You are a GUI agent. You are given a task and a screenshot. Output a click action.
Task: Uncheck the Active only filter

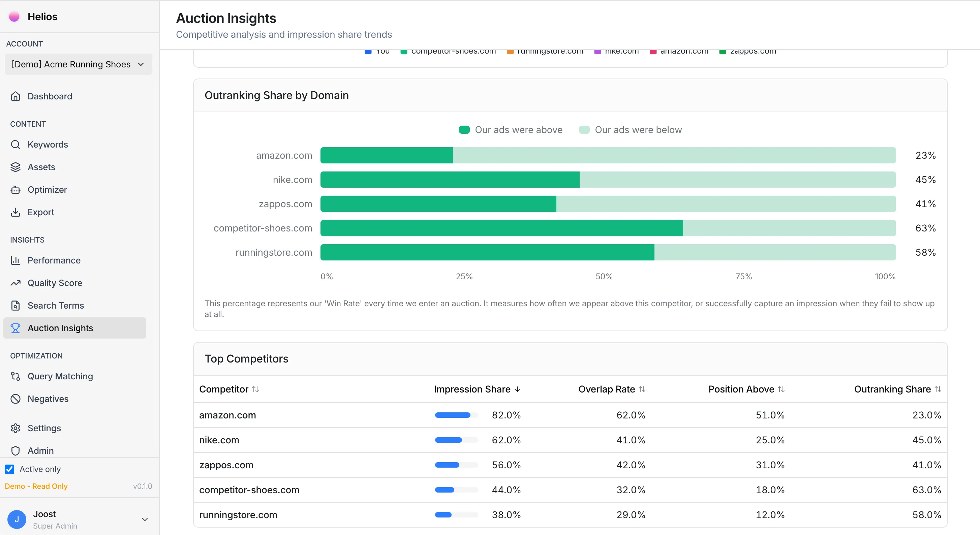point(9,469)
